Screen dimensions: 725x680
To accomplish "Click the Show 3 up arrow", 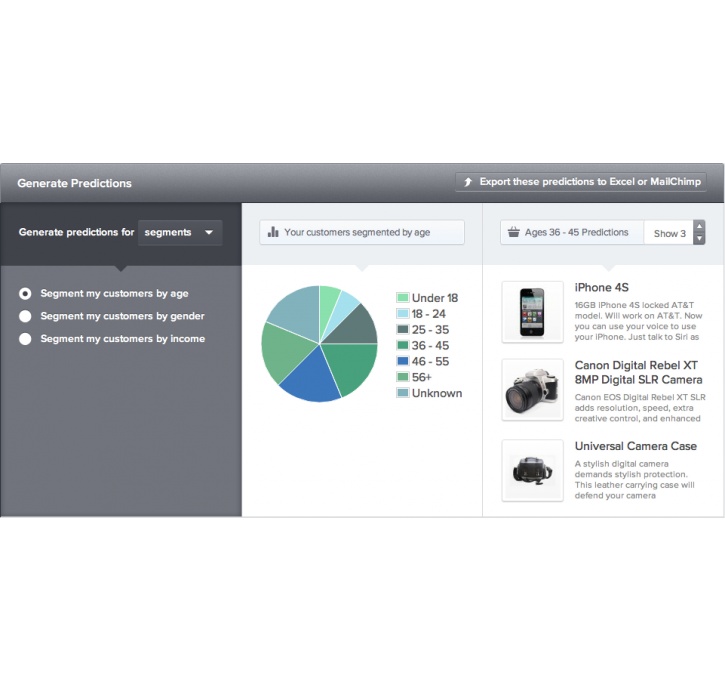I will tap(700, 226).
